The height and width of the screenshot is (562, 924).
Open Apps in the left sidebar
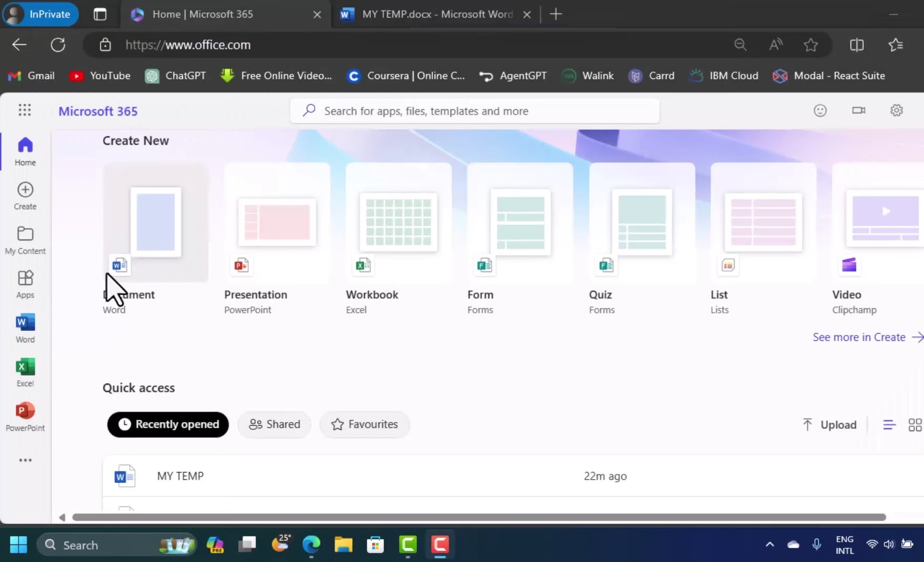point(25,284)
